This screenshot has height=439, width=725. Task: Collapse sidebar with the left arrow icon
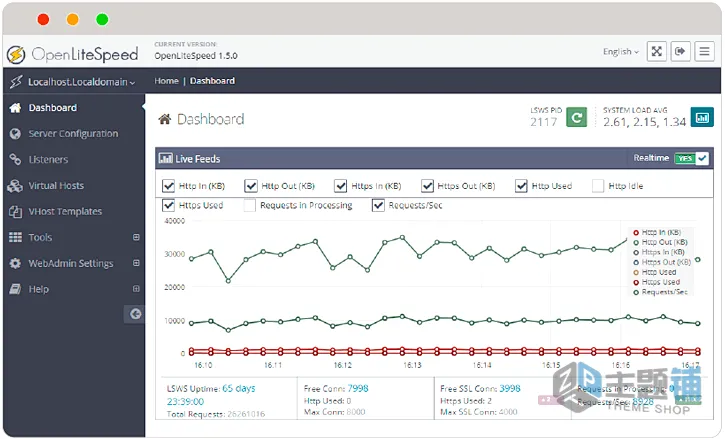135,314
